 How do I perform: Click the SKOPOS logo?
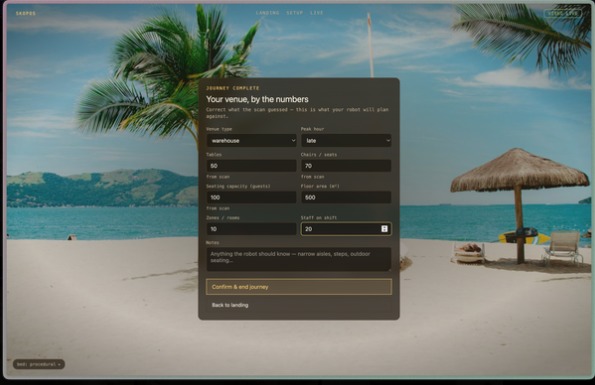[x=26, y=13]
